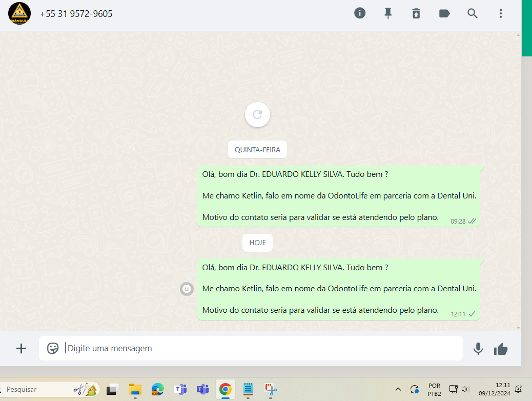Screen dimensions: 532x401
Task: Open the second Teams icon in taskbar
Action: (x=202, y=389)
